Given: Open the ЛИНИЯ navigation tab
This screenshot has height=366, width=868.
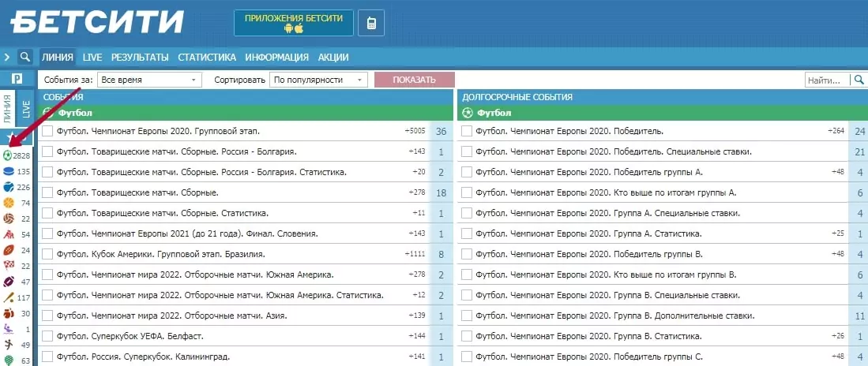Looking at the screenshot, I should tap(57, 57).
